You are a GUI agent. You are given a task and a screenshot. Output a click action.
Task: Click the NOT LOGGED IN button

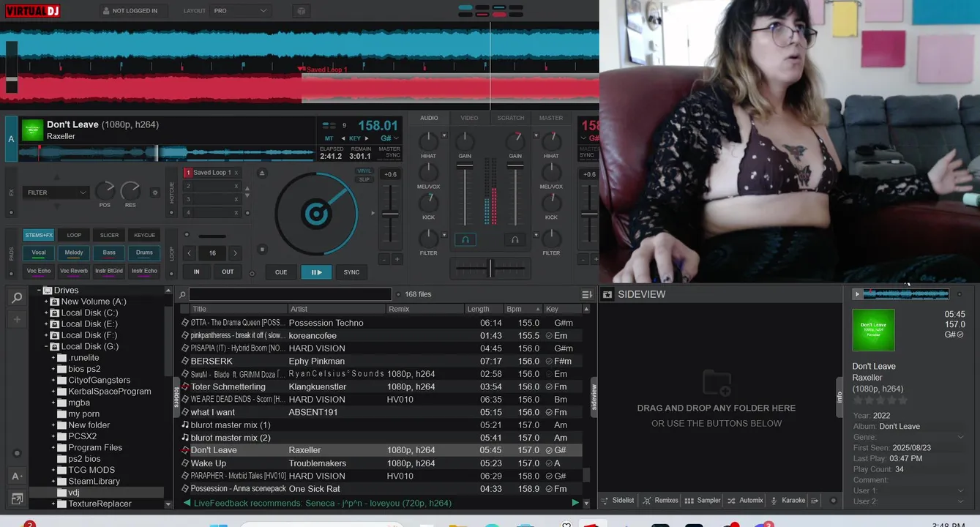click(x=133, y=11)
